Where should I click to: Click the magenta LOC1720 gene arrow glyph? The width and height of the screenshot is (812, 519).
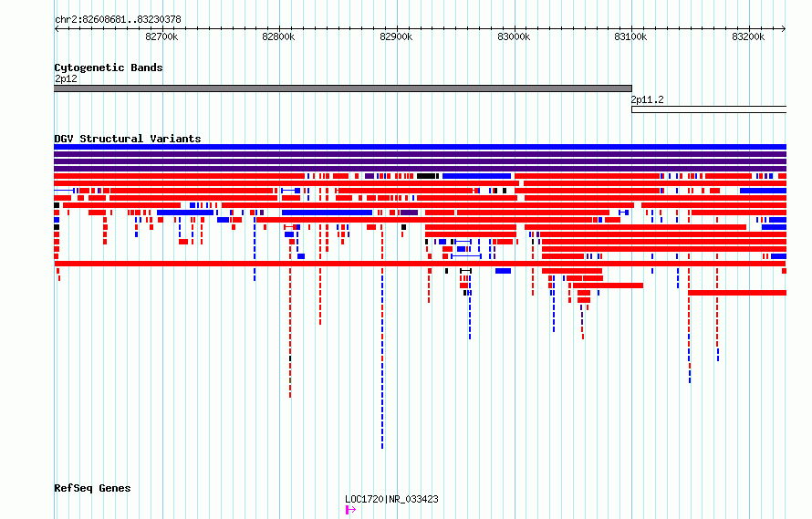point(350,510)
